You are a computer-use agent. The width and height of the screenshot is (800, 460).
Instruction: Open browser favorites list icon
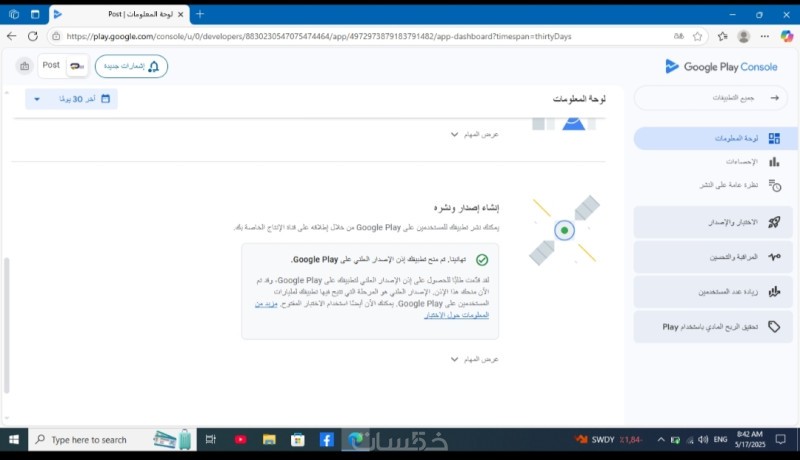coord(722,36)
